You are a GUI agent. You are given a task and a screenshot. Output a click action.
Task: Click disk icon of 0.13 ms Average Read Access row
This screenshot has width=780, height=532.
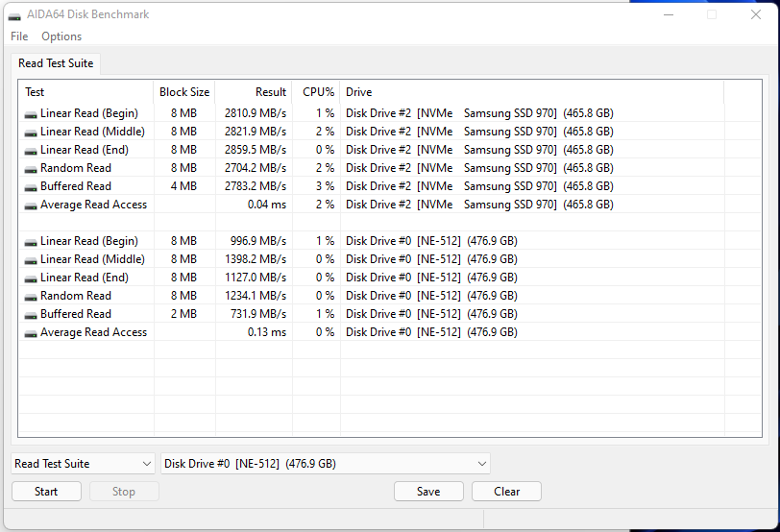coord(31,333)
